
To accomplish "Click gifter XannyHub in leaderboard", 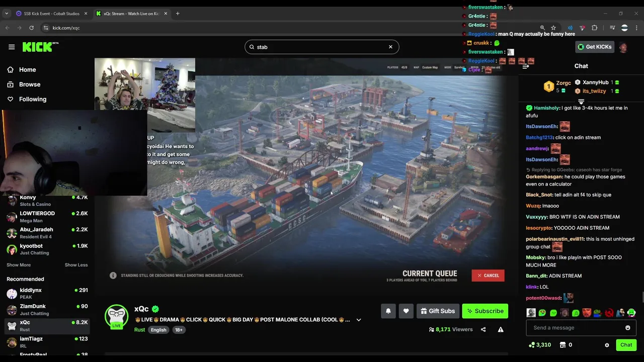I will [x=596, y=82].
